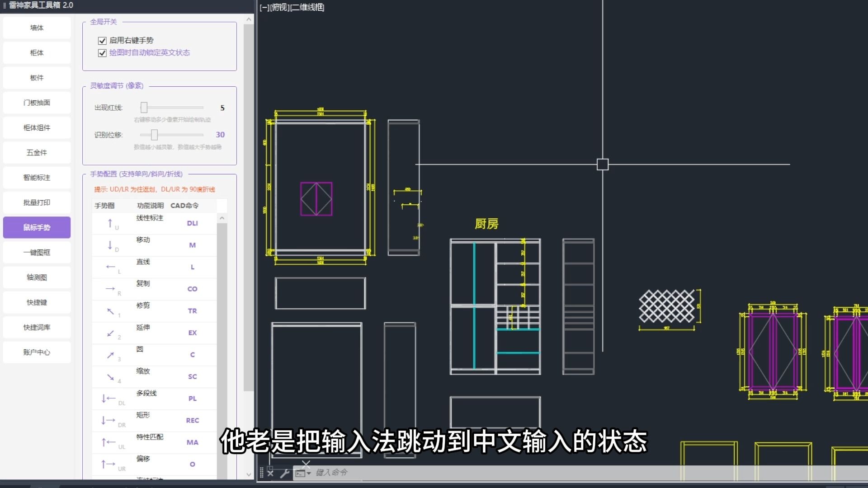Select the 批量打印 button
868x488 pixels.
point(37,202)
